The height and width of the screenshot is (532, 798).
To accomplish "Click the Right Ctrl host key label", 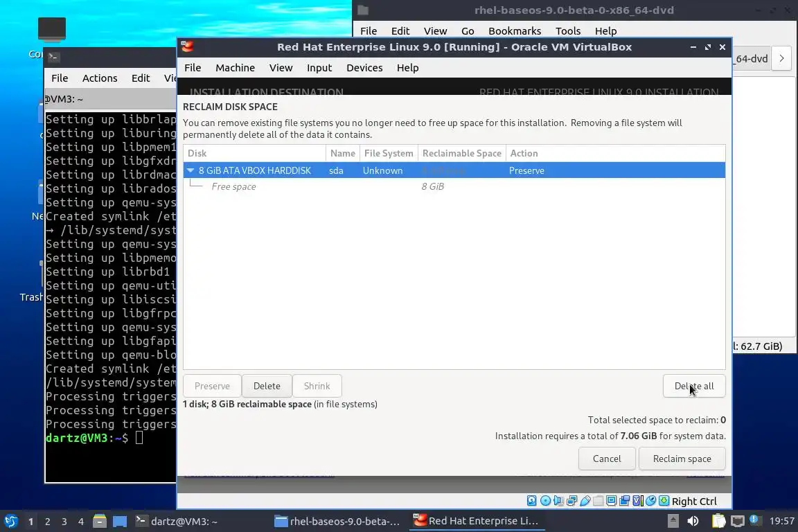I will (x=694, y=502).
